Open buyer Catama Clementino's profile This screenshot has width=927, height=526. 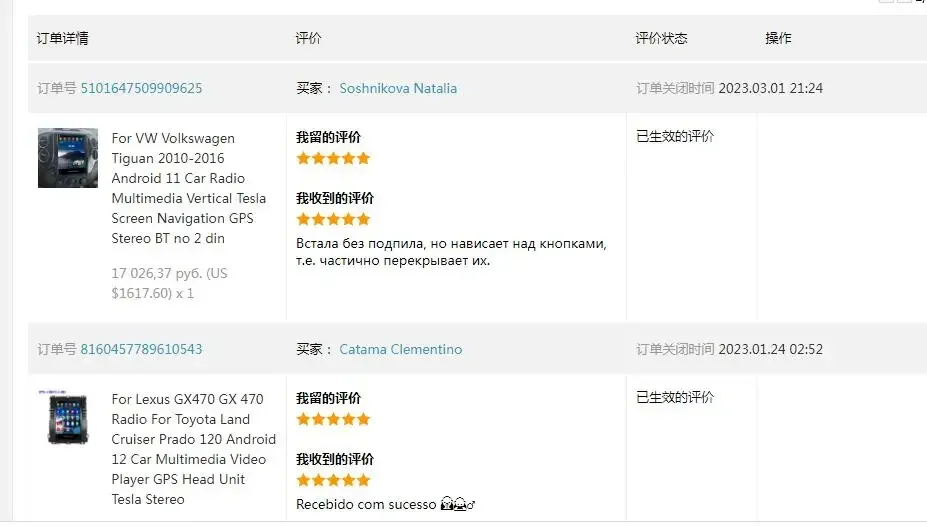click(x=400, y=349)
